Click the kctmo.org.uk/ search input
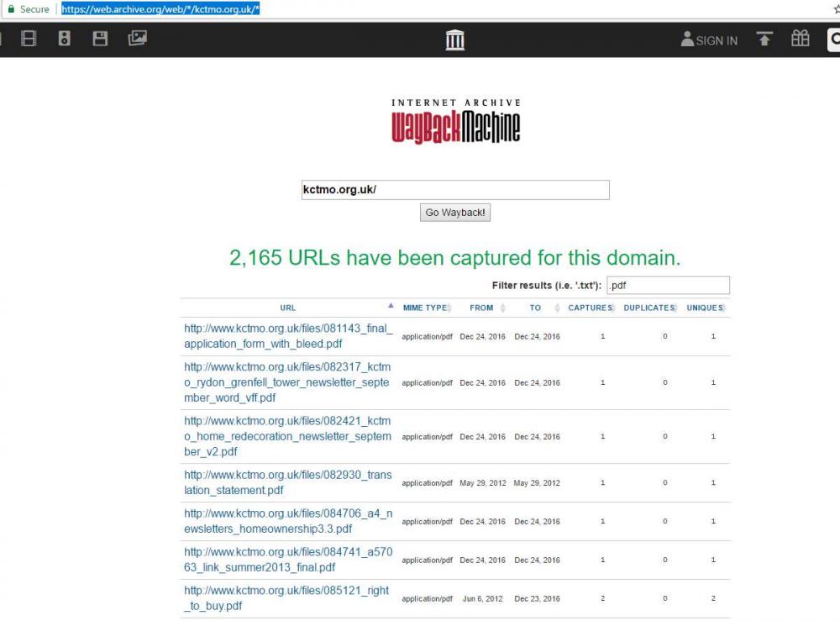840x621 pixels. (x=455, y=190)
